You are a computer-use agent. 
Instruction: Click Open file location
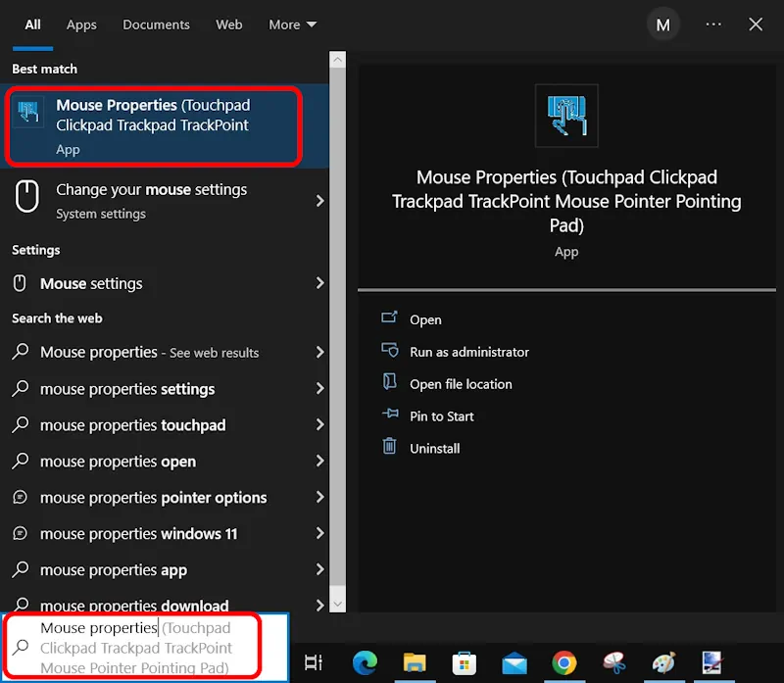pos(461,384)
